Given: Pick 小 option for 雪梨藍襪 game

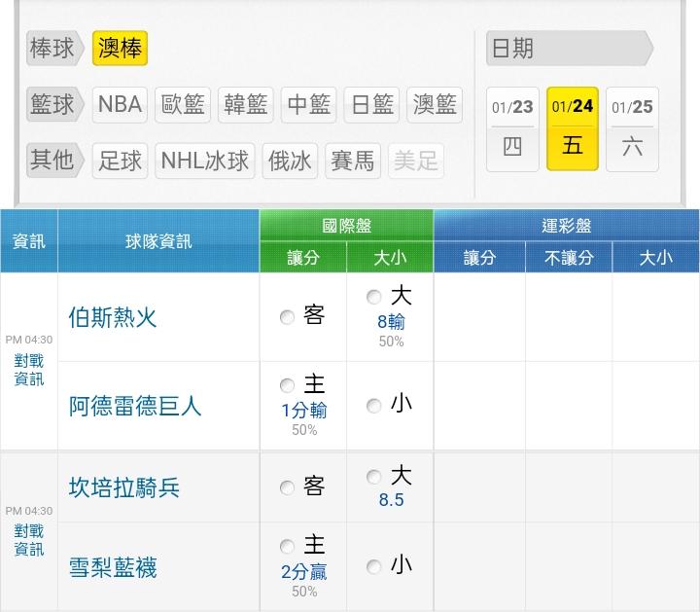Looking at the screenshot, I should [374, 566].
